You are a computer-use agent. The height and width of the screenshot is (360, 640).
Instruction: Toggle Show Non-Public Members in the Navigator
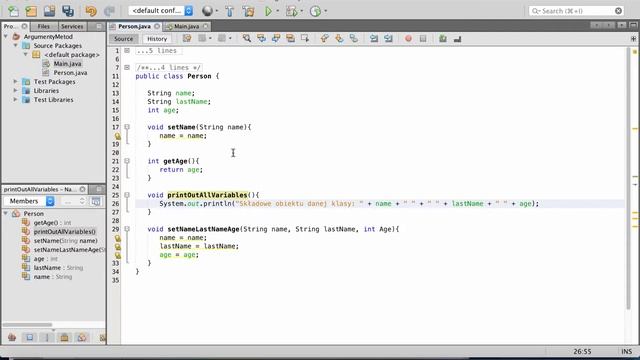(64, 337)
